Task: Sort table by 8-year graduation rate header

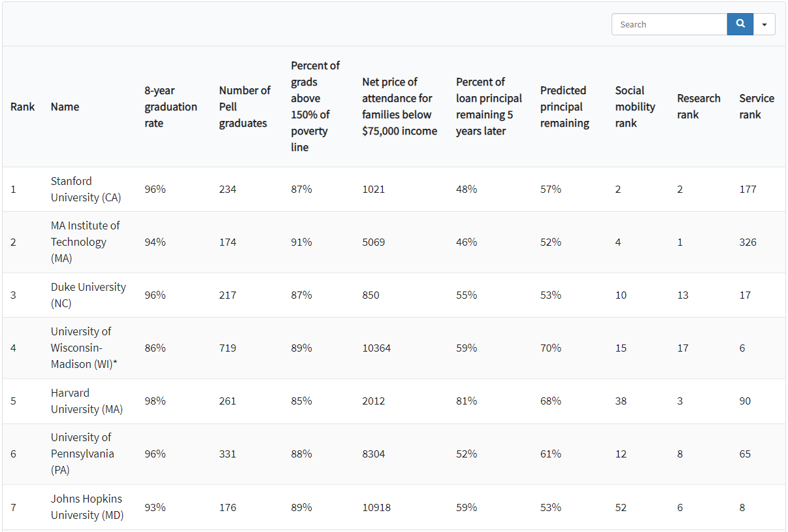Action: pos(171,107)
